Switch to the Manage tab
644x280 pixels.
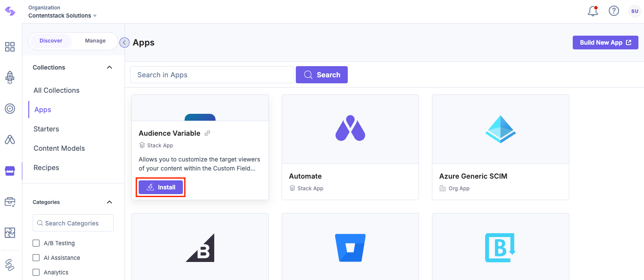[95, 41]
